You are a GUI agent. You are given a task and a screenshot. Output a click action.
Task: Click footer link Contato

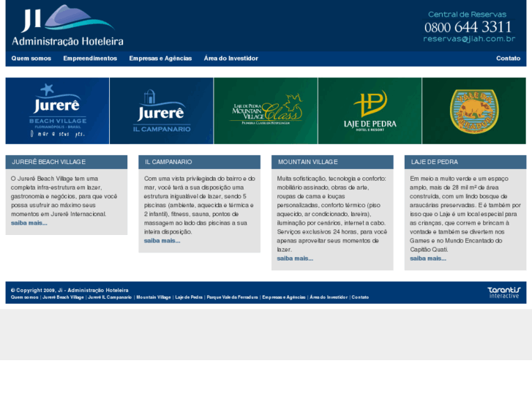coord(360,297)
